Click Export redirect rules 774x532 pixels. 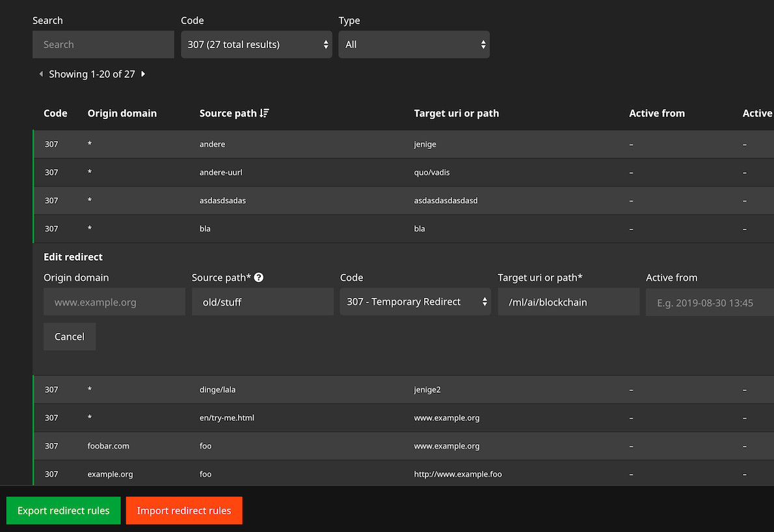pyautogui.click(x=63, y=511)
